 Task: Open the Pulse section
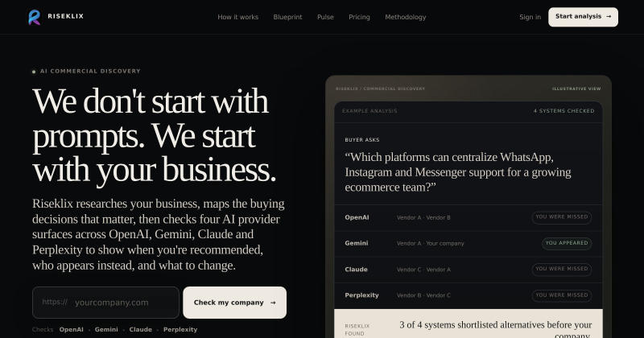tap(325, 17)
